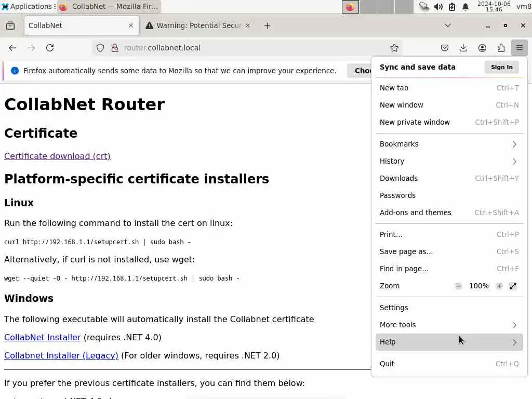
Task: Switch to Warning: Potential Security tab
Action: 198,25
